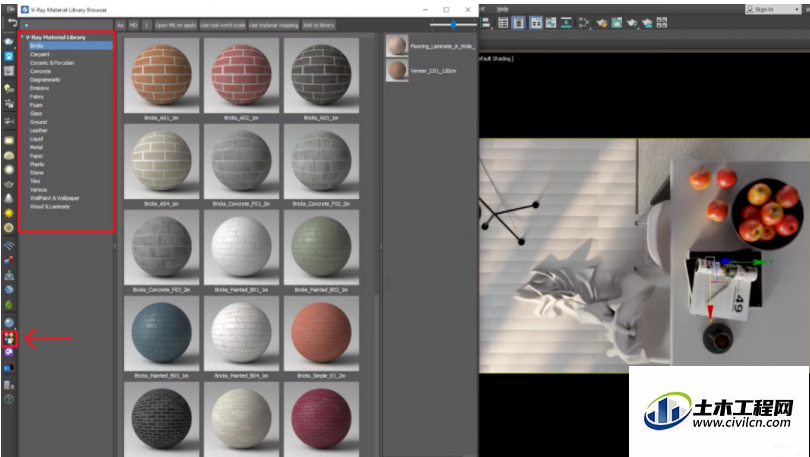Toggle the MD search option button
This screenshot has width=810, height=457.
coord(133,25)
